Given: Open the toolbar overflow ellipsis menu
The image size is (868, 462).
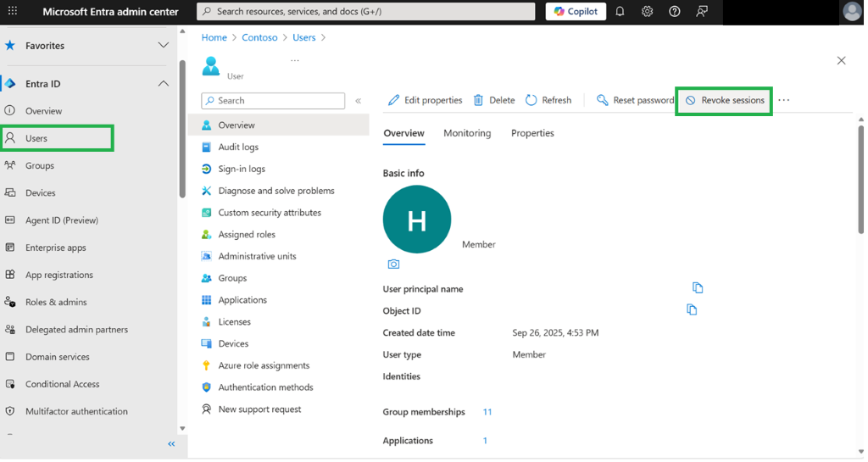Looking at the screenshot, I should click(x=784, y=100).
